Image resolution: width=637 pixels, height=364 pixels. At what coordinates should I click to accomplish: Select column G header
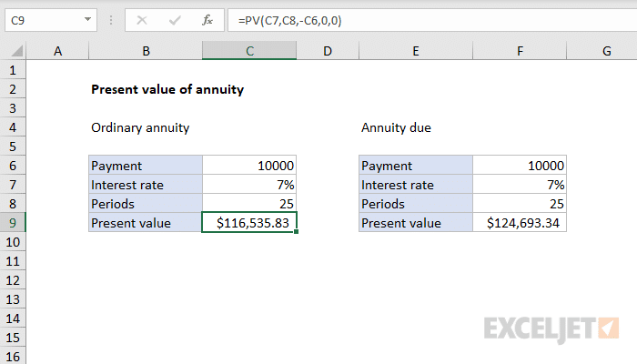(602, 51)
